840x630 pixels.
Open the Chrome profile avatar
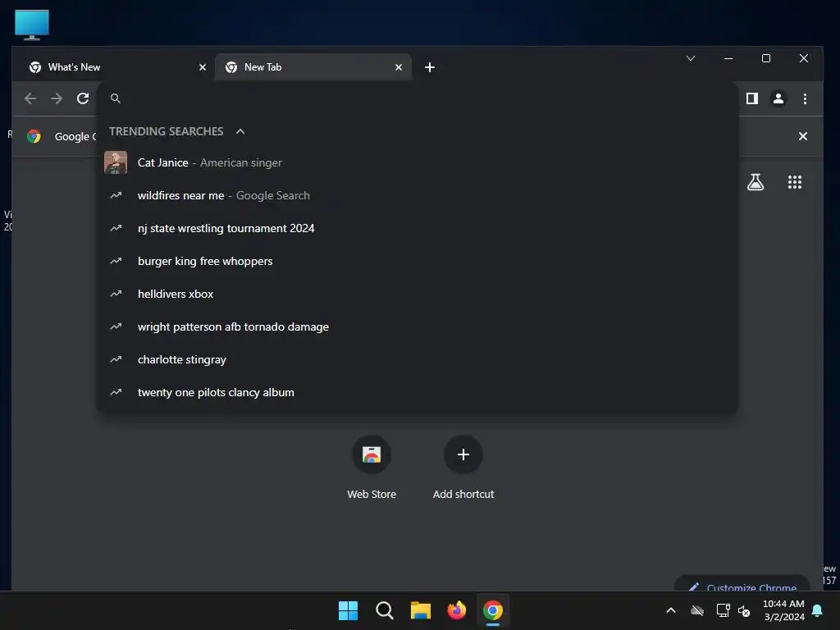pos(778,98)
